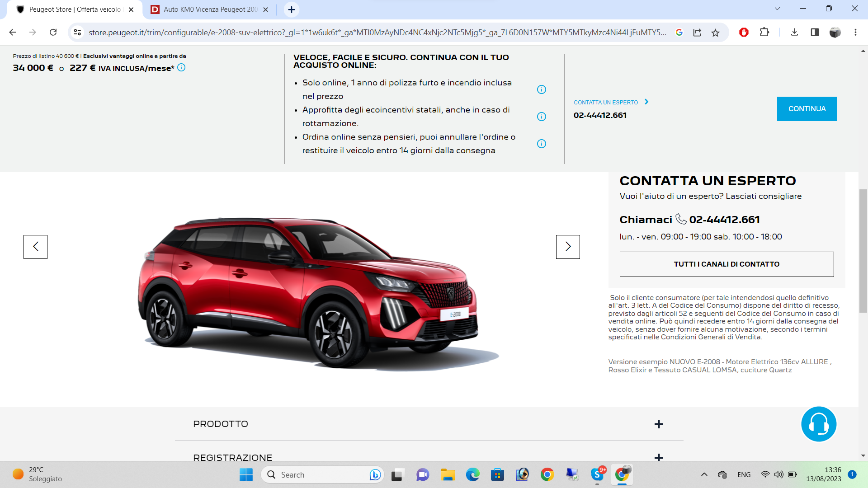This screenshot has height=488, width=868.
Task: Switch to Auto KM0 Vicenza Peugeot tab
Action: tap(210, 9)
